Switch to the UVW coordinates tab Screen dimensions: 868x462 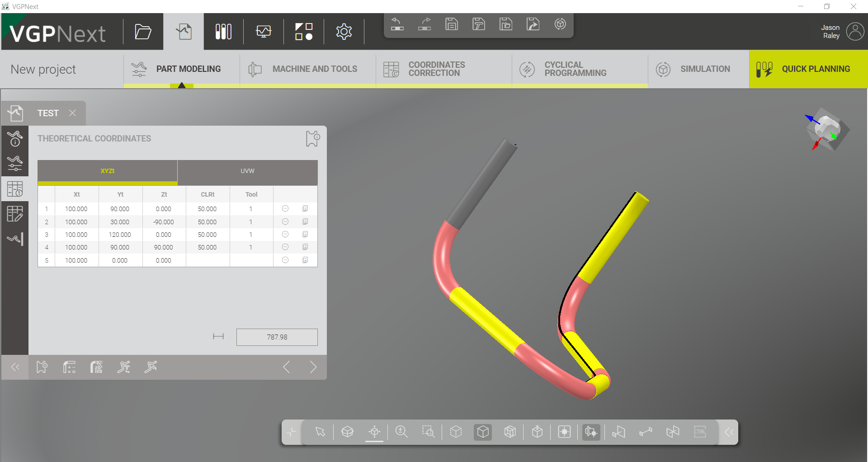click(x=247, y=171)
